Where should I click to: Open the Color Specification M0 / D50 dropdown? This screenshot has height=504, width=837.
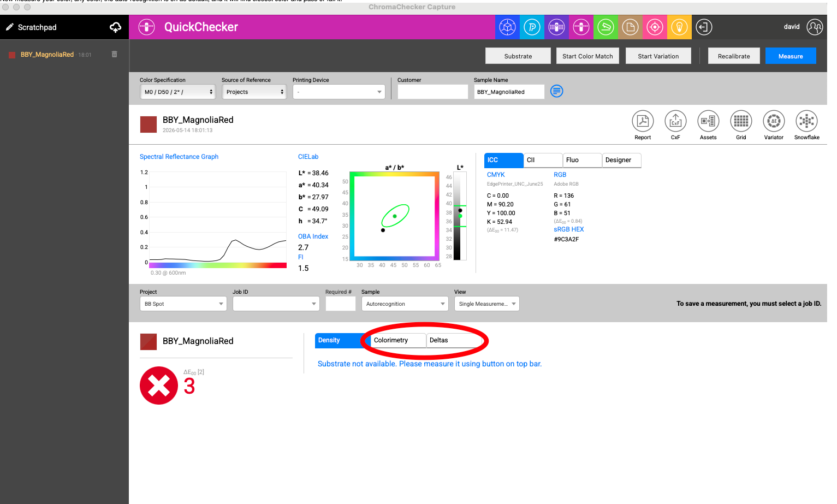(178, 92)
